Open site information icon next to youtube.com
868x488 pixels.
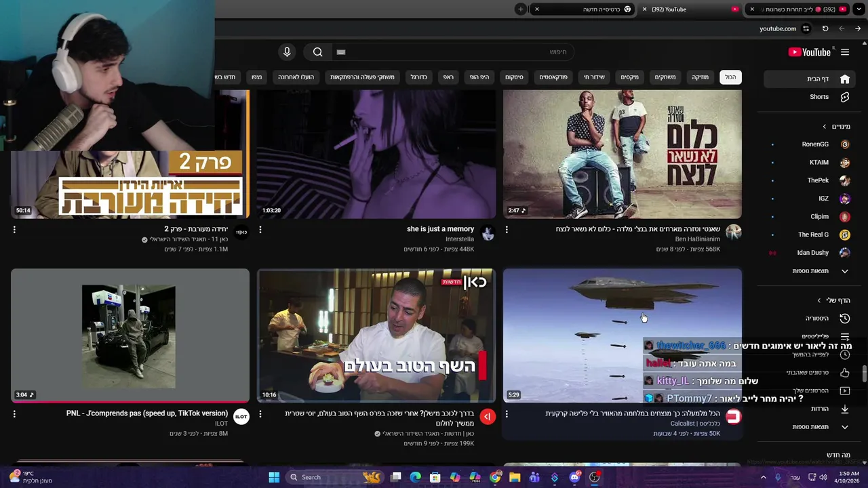coord(806,28)
